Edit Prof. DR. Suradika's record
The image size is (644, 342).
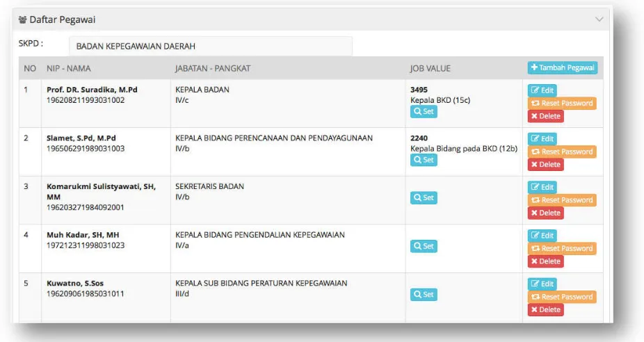[x=542, y=90]
